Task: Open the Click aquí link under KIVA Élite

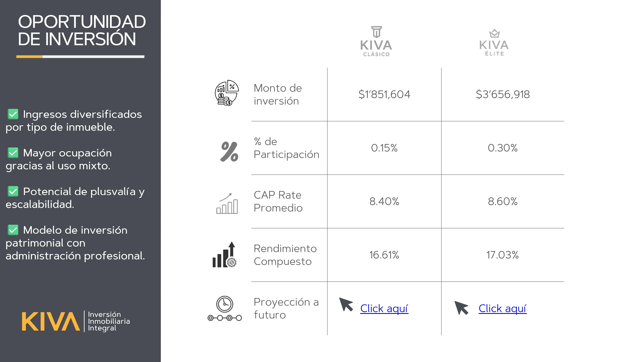Action: (x=502, y=309)
